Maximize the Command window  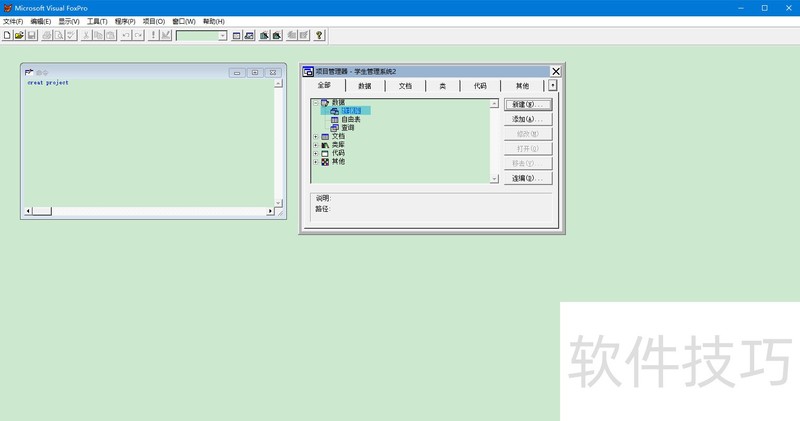(255, 73)
